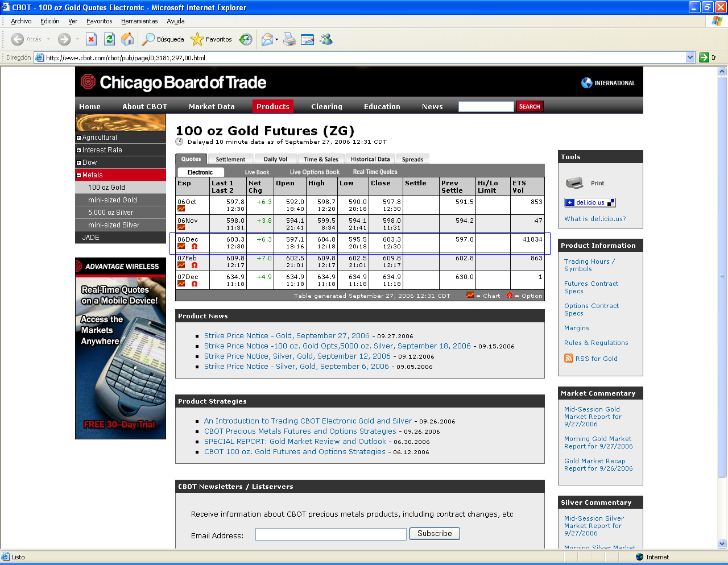Viewport: 728px width, 565px height.
Task: Open chart icon for 06Oct contract
Action: click(x=181, y=209)
